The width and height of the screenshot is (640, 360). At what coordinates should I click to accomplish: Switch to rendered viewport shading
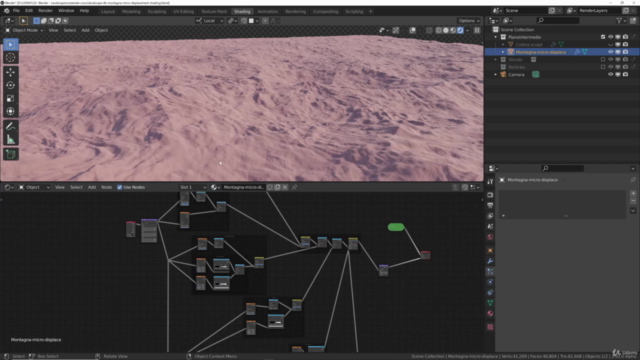pos(460,30)
